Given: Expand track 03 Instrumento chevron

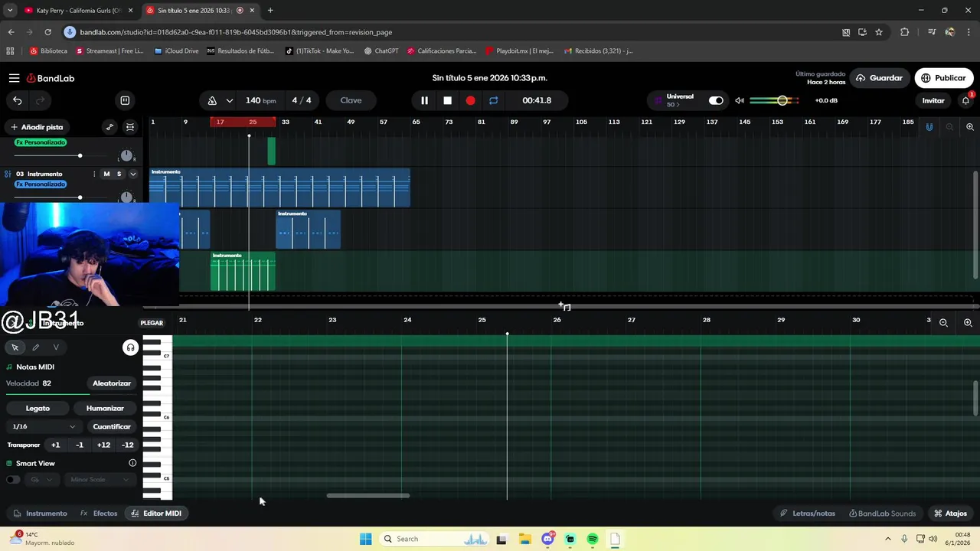Looking at the screenshot, I should (132, 174).
